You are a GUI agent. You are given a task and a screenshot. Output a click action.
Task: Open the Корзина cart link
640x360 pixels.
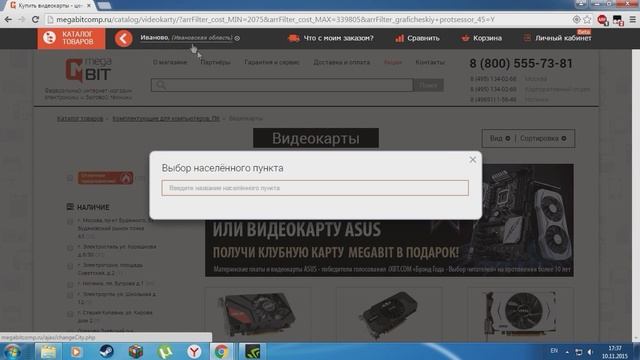[487, 38]
